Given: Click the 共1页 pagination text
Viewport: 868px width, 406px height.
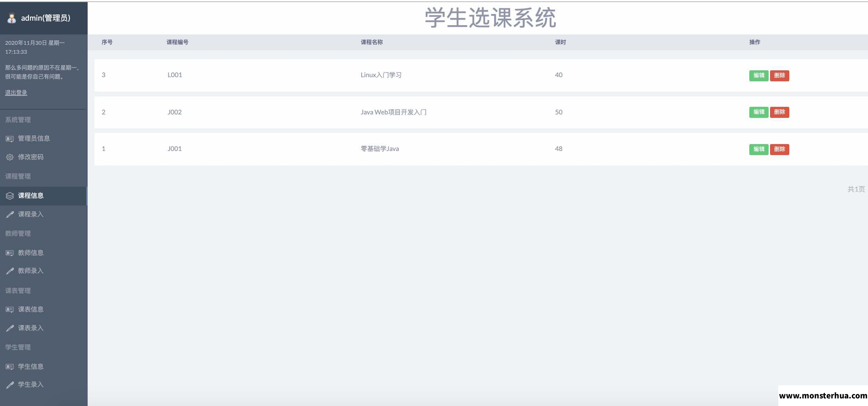Looking at the screenshot, I should coord(856,189).
